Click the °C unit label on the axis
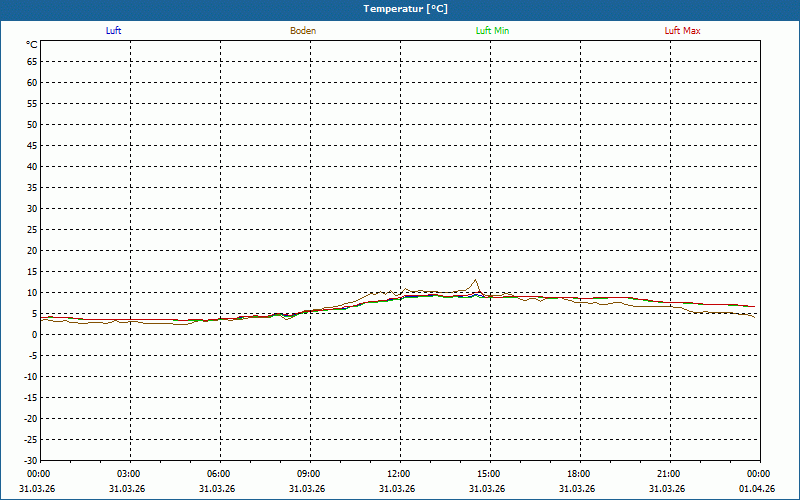Image resolution: width=800 pixels, height=500 pixels. pyautogui.click(x=32, y=45)
